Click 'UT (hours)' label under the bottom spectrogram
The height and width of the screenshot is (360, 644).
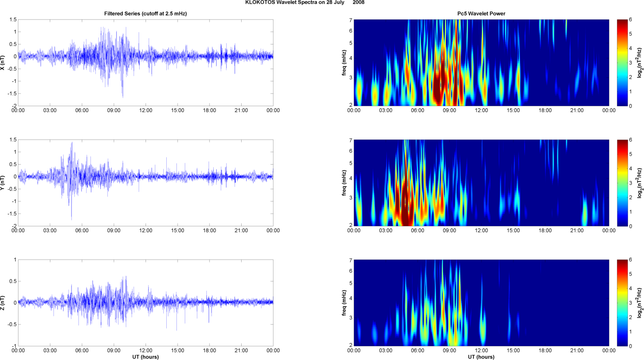point(481,357)
